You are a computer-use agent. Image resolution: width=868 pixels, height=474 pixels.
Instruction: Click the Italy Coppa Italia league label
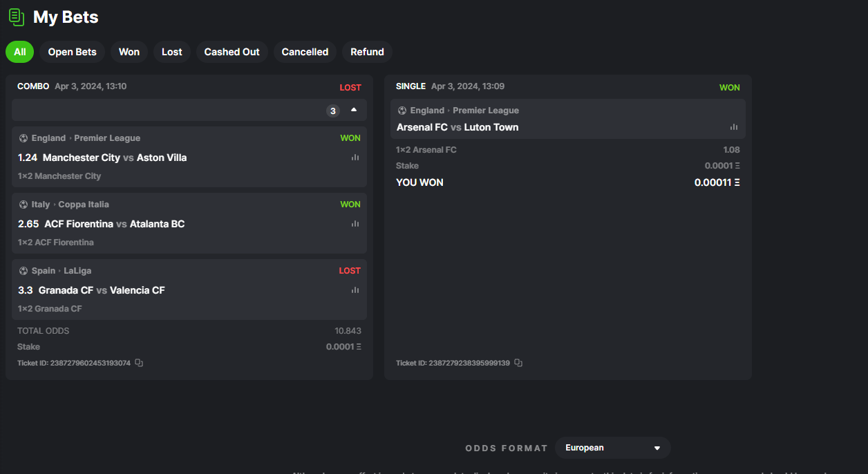click(70, 205)
